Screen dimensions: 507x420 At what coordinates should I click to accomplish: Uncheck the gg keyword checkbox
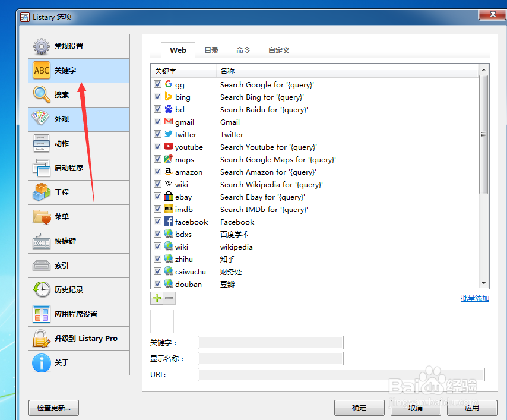[157, 84]
